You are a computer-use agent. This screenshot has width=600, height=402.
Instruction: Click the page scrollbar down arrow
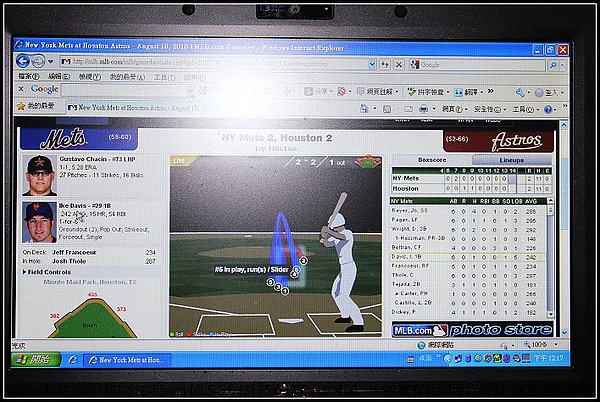coord(564,332)
